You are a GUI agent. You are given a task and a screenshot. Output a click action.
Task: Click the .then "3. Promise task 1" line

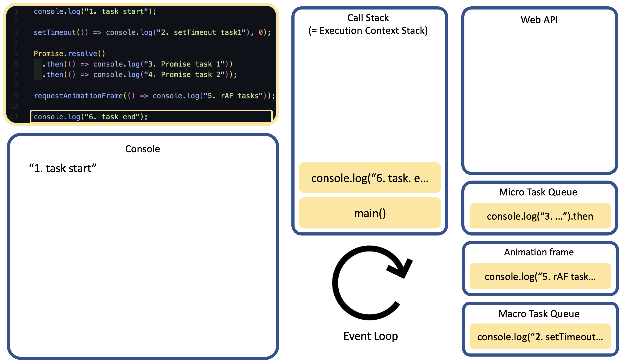[137, 64]
